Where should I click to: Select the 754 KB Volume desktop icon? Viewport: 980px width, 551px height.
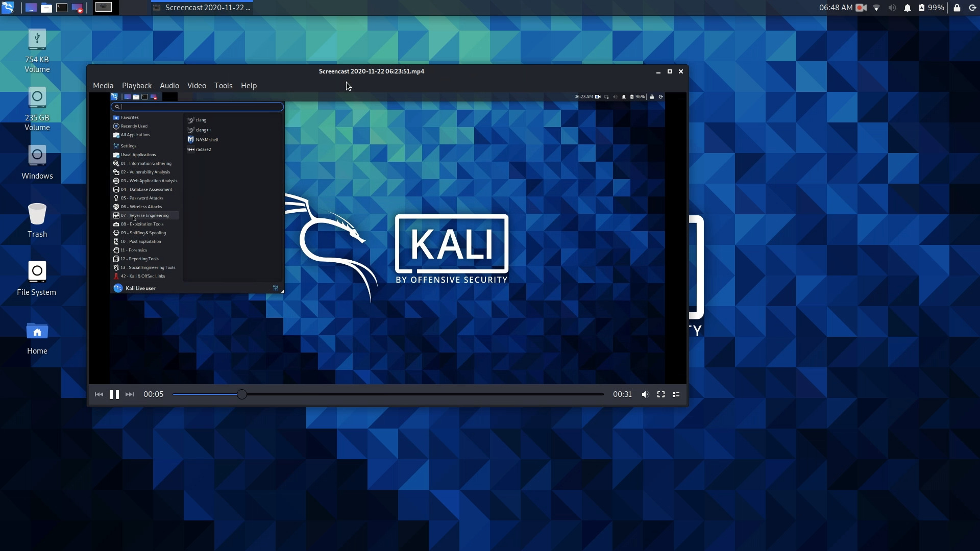click(37, 51)
